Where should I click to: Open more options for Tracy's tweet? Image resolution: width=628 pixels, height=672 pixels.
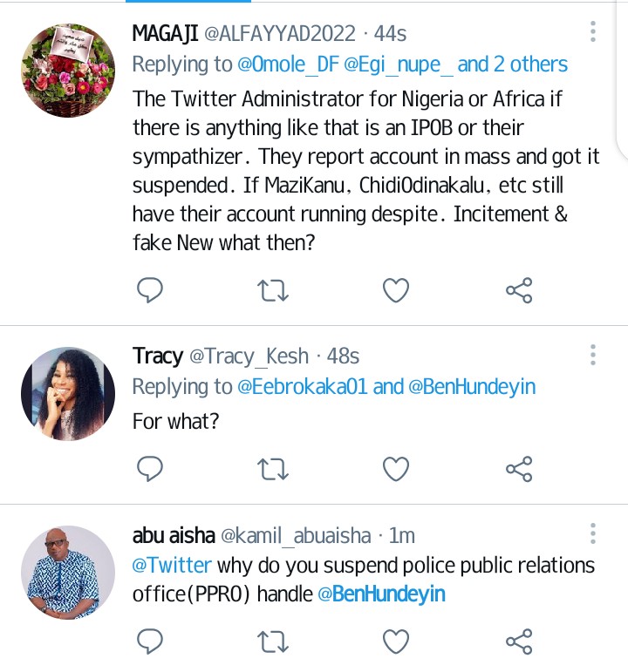pos(593,355)
